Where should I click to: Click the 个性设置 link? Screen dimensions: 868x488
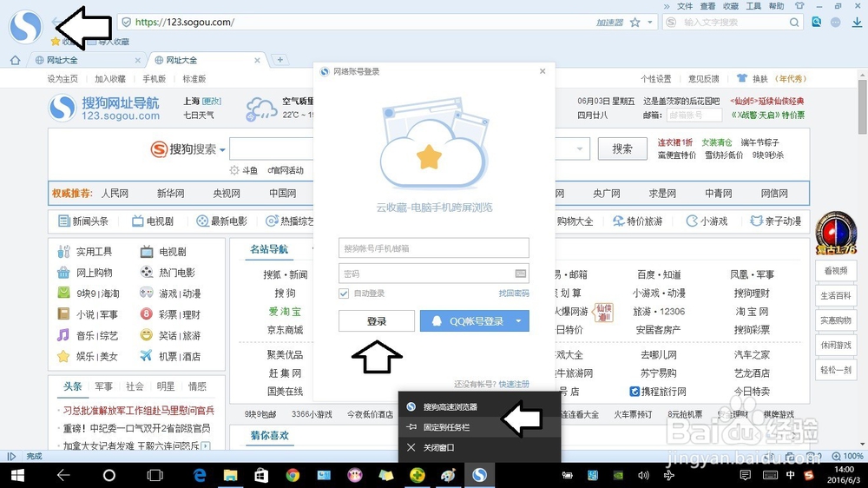point(656,79)
